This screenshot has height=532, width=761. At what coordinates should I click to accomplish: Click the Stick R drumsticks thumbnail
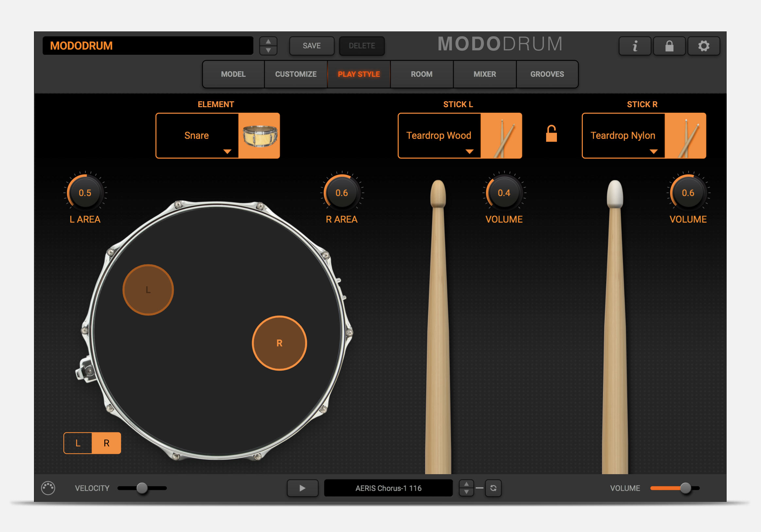click(x=685, y=136)
